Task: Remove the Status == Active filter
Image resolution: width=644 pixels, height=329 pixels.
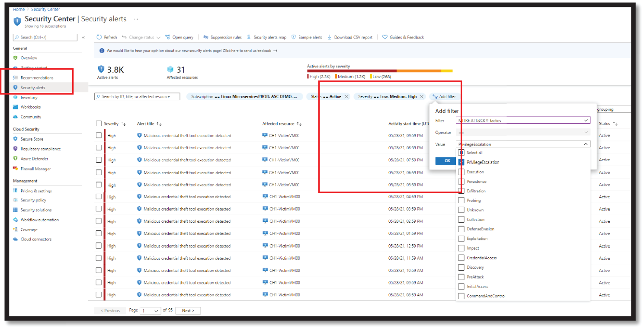Action: coord(346,97)
